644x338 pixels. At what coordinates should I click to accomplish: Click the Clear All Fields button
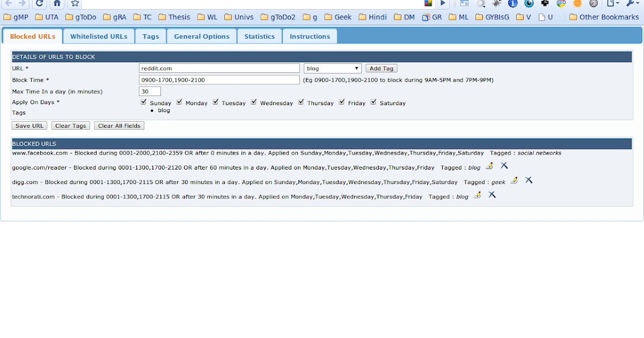click(119, 126)
